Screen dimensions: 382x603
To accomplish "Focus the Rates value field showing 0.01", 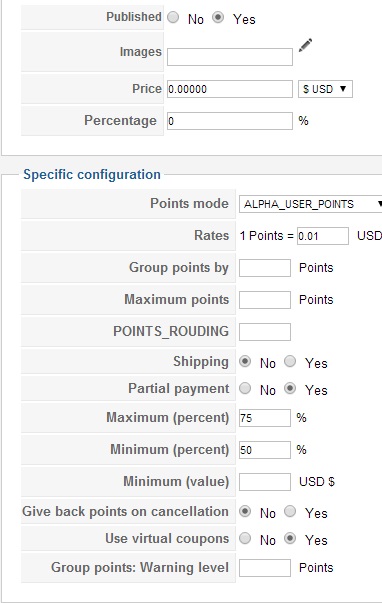I will pyautogui.click(x=323, y=236).
